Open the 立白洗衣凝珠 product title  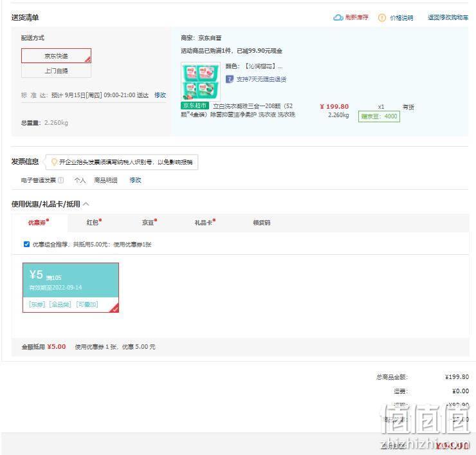(238, 110)
